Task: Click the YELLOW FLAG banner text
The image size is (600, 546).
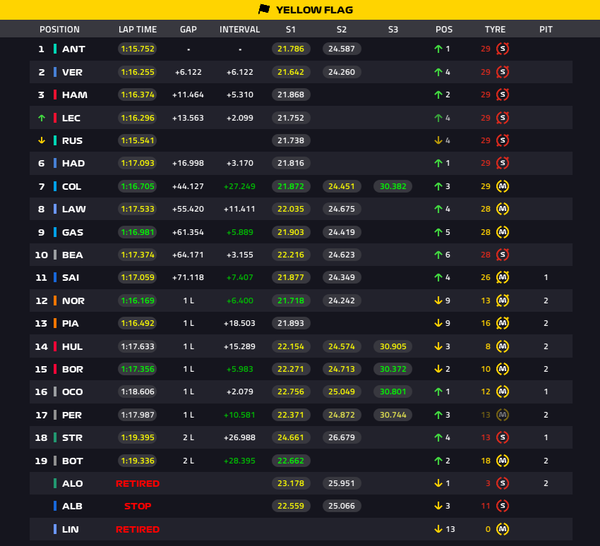Action: (x=315, y=10)
